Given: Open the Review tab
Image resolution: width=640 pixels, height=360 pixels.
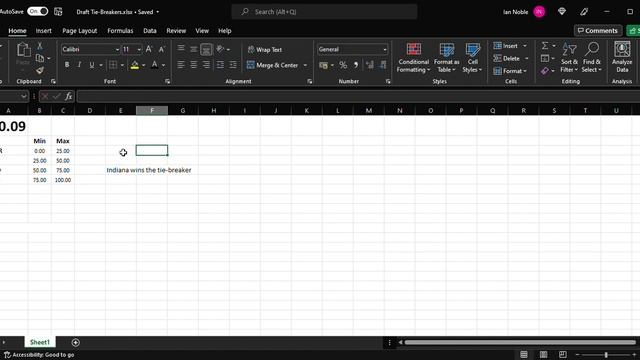Looking at the screenshot, I should point(176,31).
